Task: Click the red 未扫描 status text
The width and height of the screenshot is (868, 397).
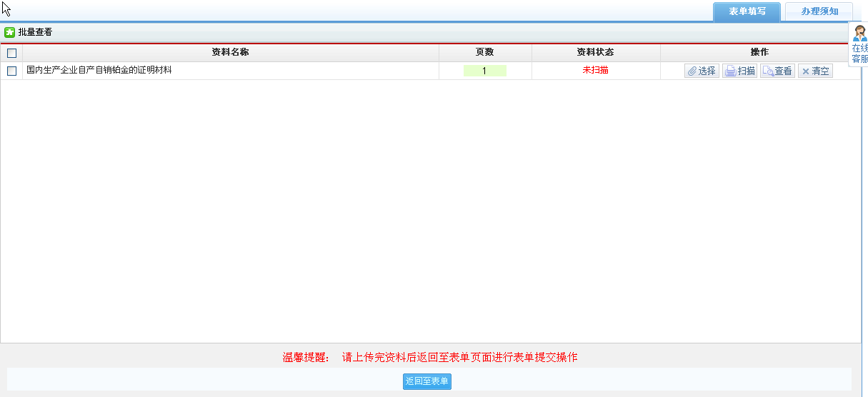Action: (595, 70)
